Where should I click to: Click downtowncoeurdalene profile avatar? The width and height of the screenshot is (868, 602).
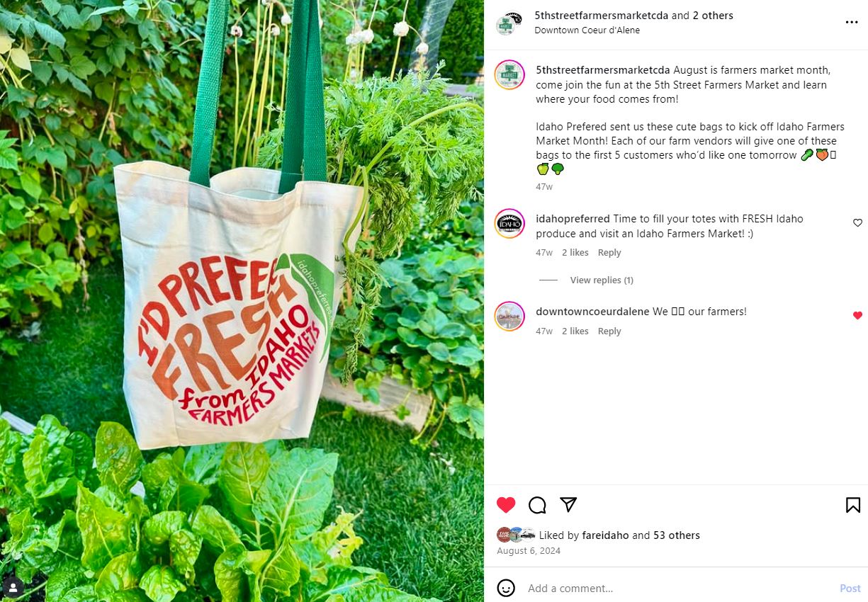[509, 317]
